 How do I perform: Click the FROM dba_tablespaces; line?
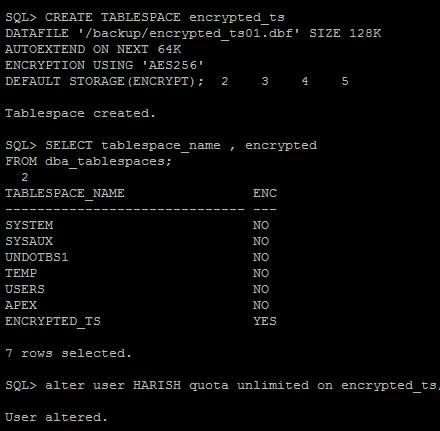click(x=88, y=162)
